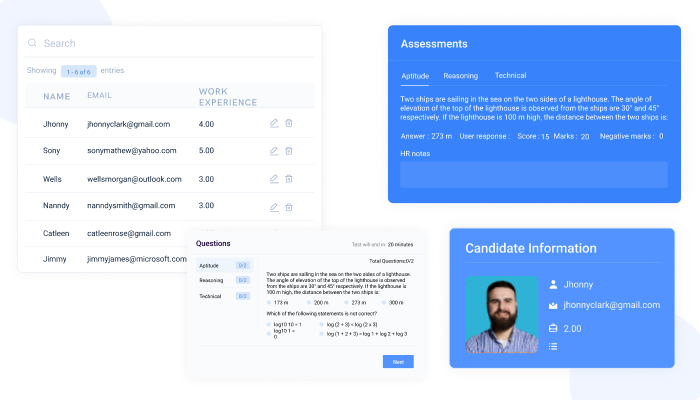Click the briefcase icon beside 2.00

553,328
